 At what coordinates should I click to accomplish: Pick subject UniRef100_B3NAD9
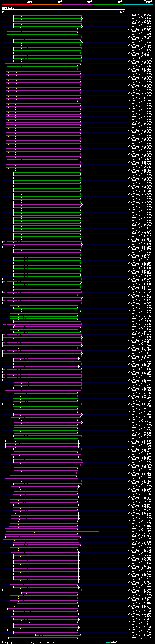[x=139, y=276]
